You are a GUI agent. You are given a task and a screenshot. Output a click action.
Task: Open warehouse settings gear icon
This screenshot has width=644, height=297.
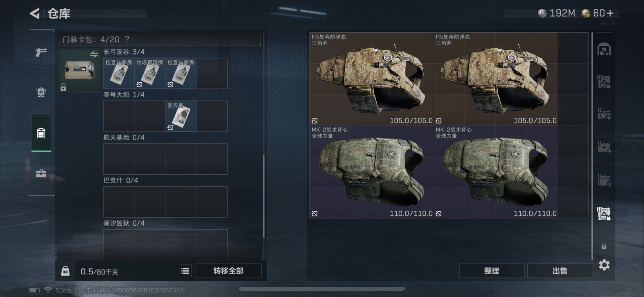604,265
